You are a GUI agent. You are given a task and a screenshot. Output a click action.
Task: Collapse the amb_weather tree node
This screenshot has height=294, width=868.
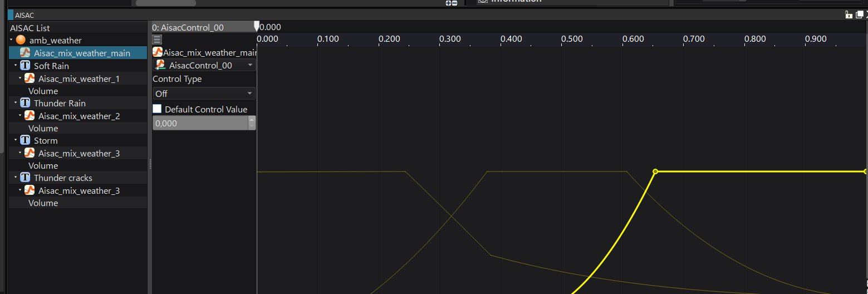click(x=11, y=40)
